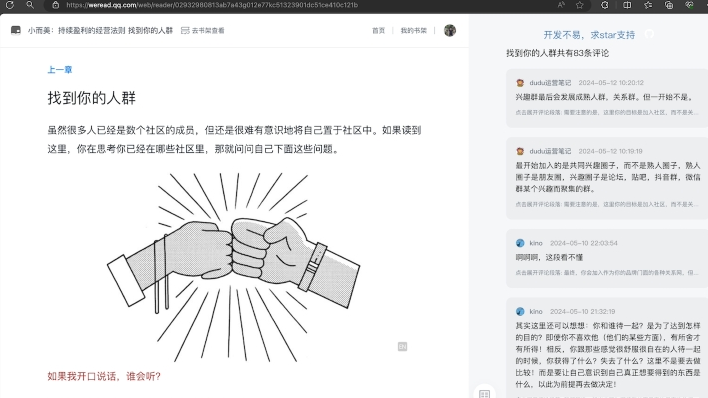The height and width of the screenshot is (398, 708).
Task: Click comment text 其实这里还可以想想
Action: coord(608,355)
